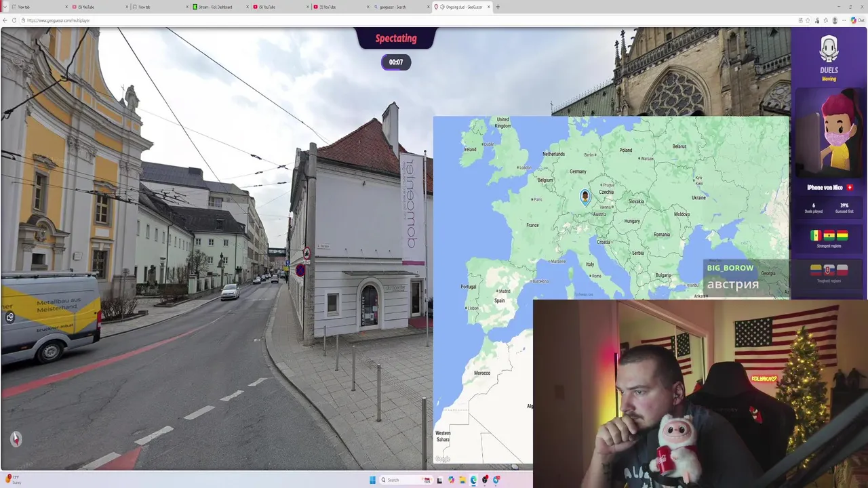Open the browser settings and more menu

(844, 20)
